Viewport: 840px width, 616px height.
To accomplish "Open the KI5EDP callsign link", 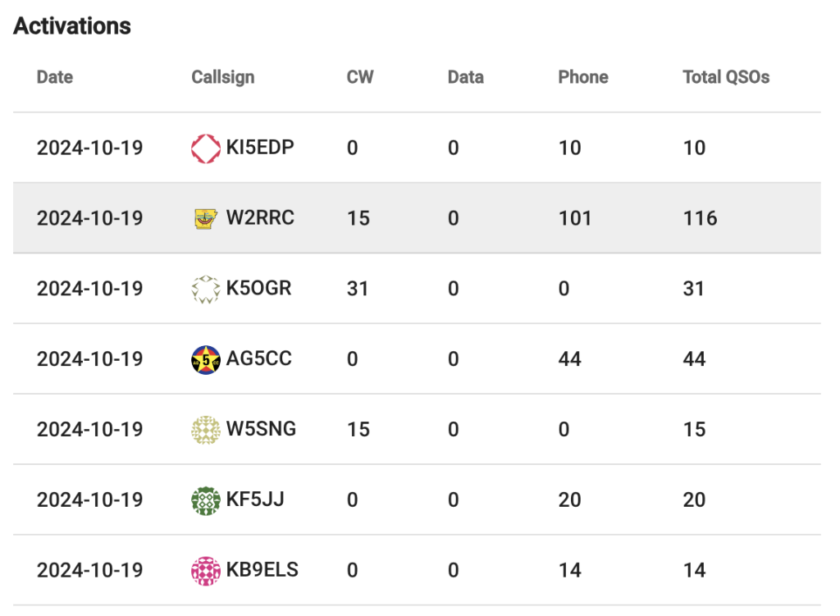I will (260, 148).
